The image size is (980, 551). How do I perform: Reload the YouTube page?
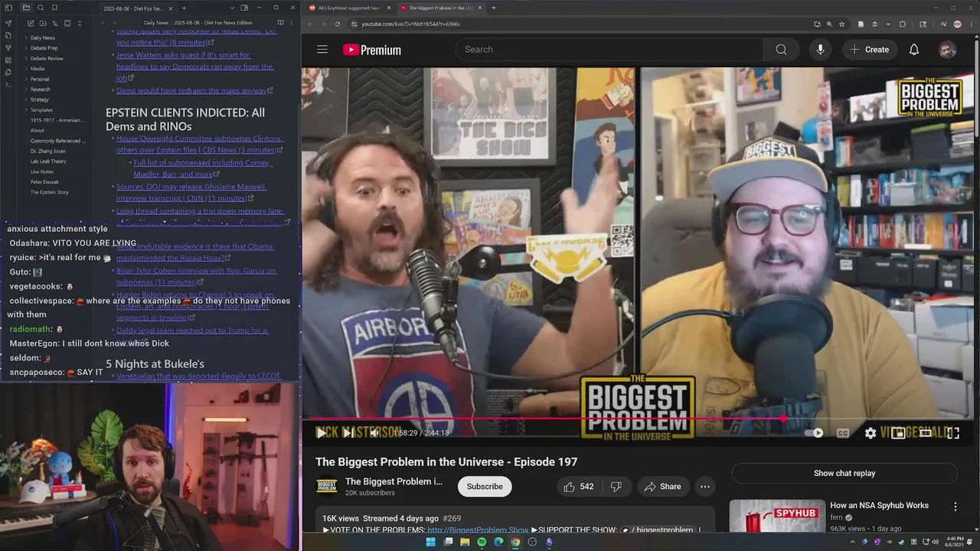pyautogui.click(x=338, y=24)
